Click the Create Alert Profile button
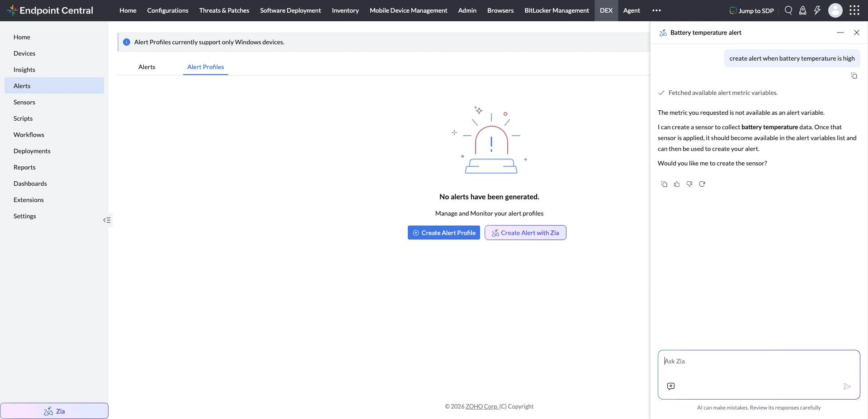 [x=444, y=233]
